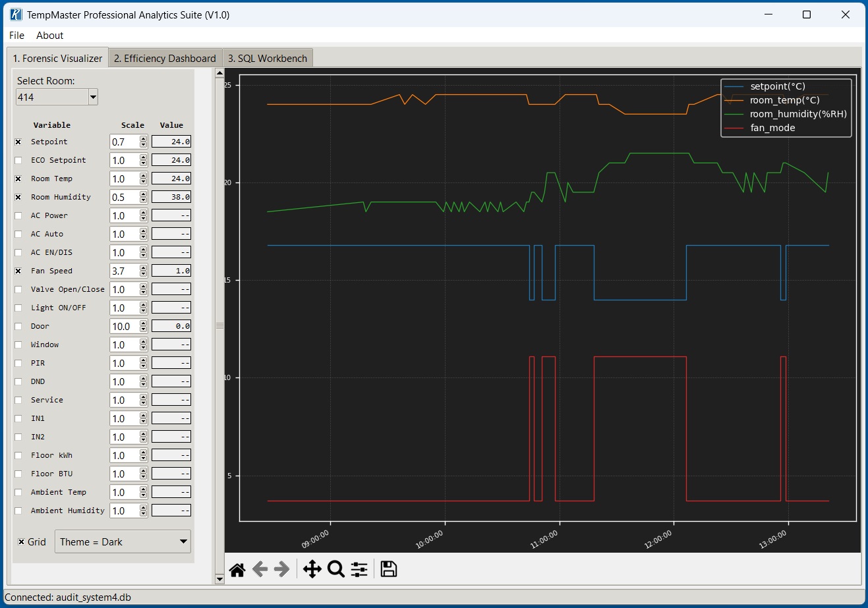Increase the AC Auto scale stepper
868x608 pixels.
(x=144, y=231)
